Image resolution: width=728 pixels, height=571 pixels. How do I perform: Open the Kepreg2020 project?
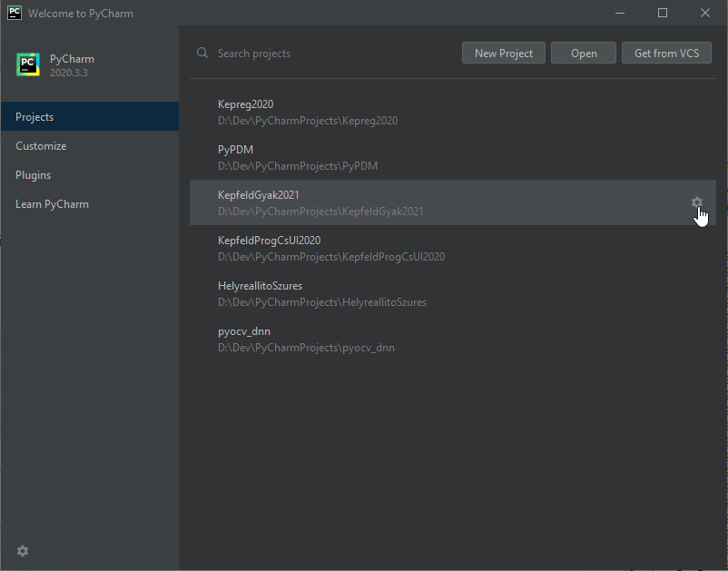[x=453, y=112]
